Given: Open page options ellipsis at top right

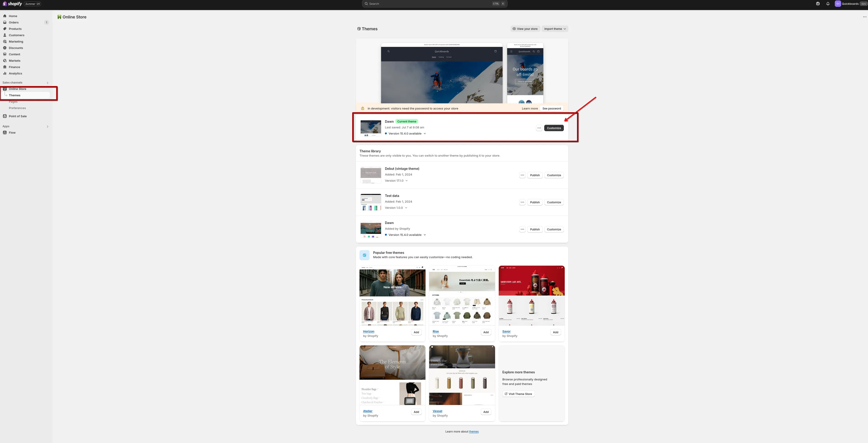Looking at the screenshot, I should (864, 17).
